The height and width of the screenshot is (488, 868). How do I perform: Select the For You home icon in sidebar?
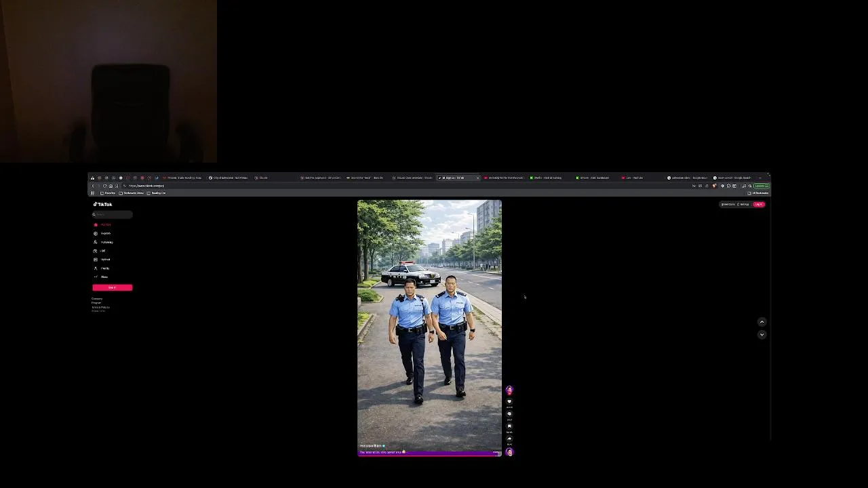click(x=96, y=224)
